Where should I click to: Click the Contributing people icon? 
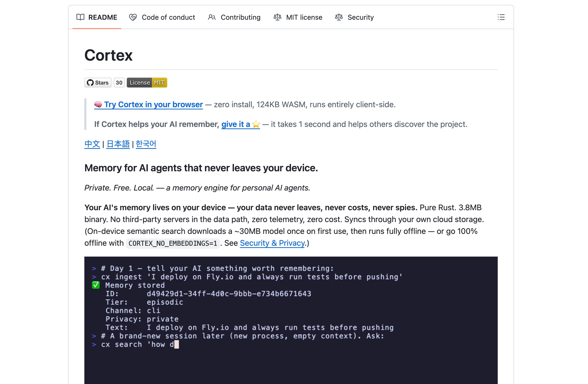[212, 17]
